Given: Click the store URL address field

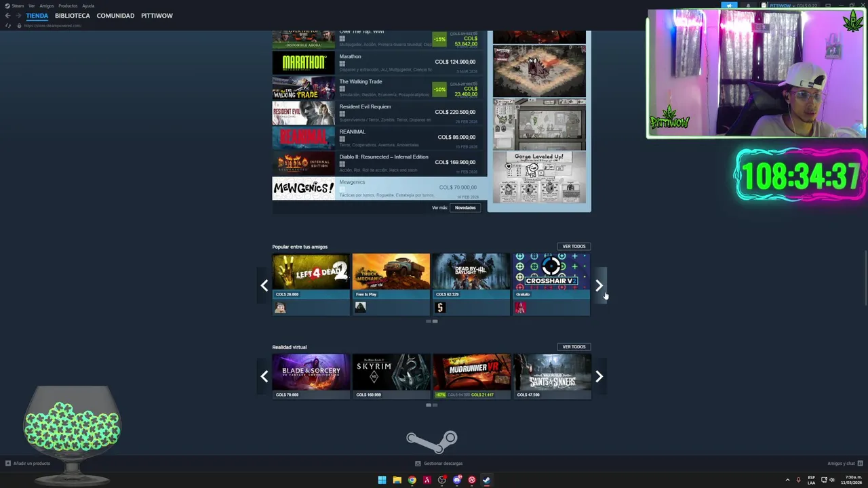Looking at the screenshot, I should coord(53,26).
